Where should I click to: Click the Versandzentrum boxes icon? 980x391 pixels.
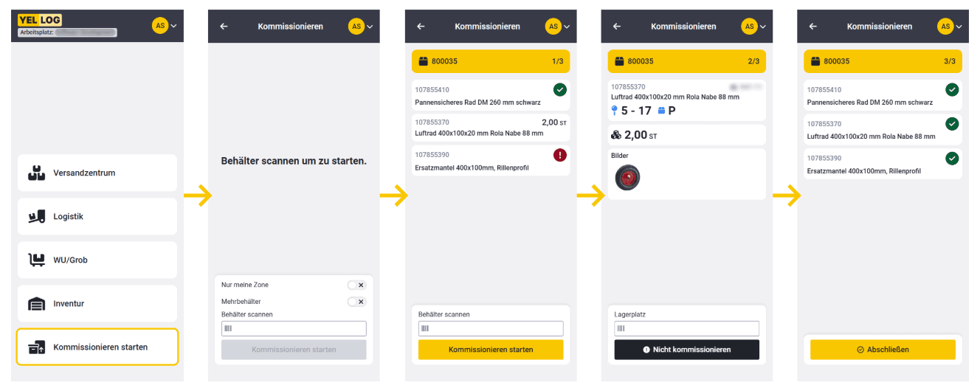click(x=36, y=173)
